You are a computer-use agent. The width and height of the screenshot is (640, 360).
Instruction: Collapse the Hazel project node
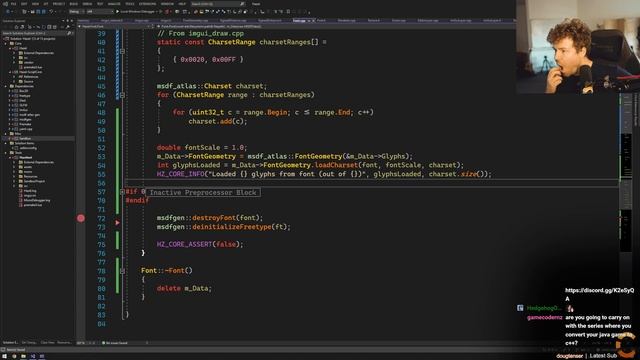coord(11,48)
